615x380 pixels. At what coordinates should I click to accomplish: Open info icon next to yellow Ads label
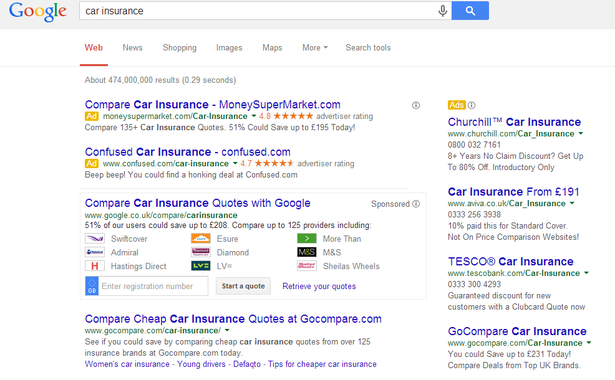tap(472, 105)
